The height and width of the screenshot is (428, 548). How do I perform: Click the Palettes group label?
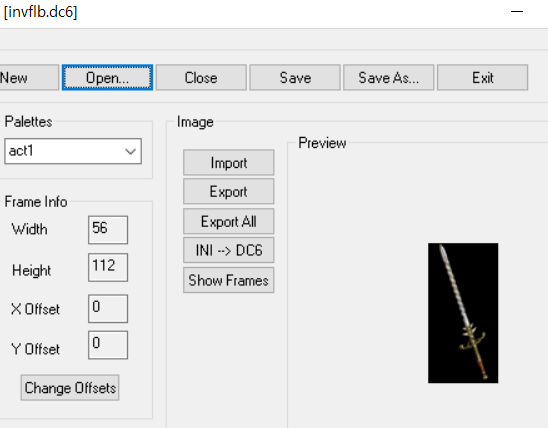(x=28, y=122)
